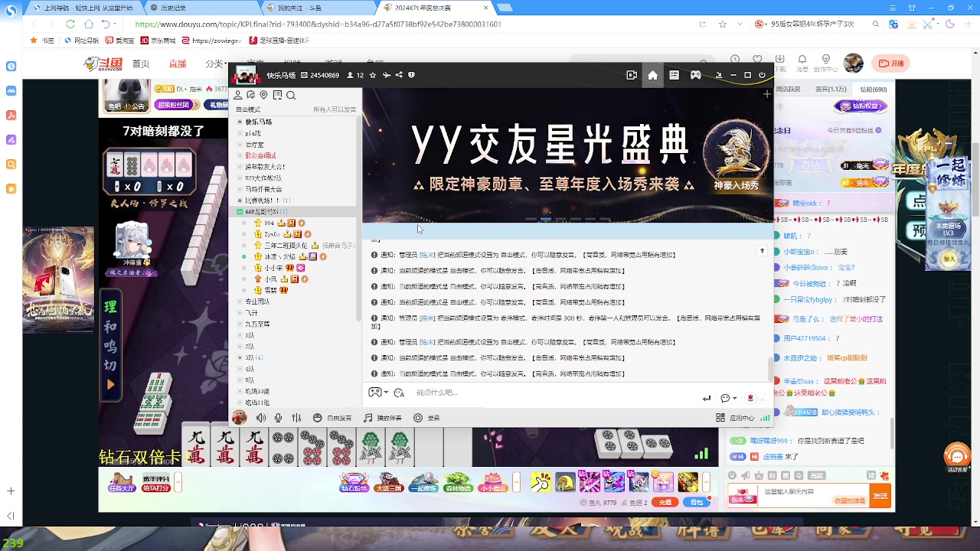Click the browser address bar URL
The width and height of the screenshot is (980, 551).
coord(318,24)
